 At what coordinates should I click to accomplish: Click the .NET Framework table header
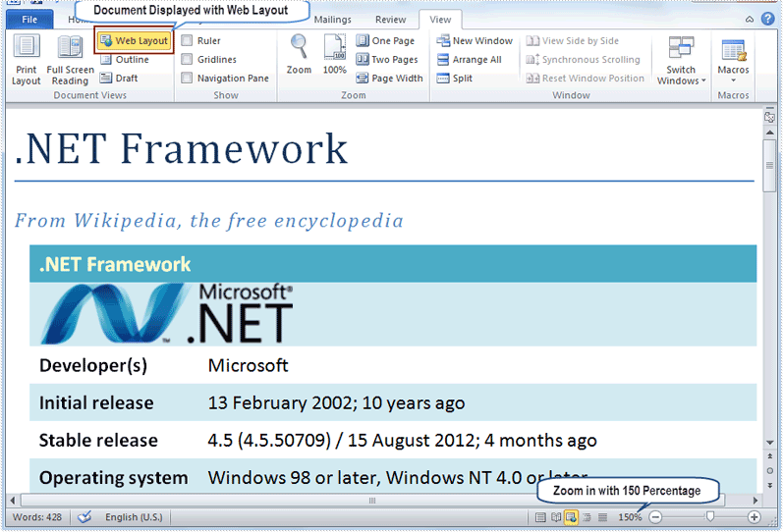(393, 264)
